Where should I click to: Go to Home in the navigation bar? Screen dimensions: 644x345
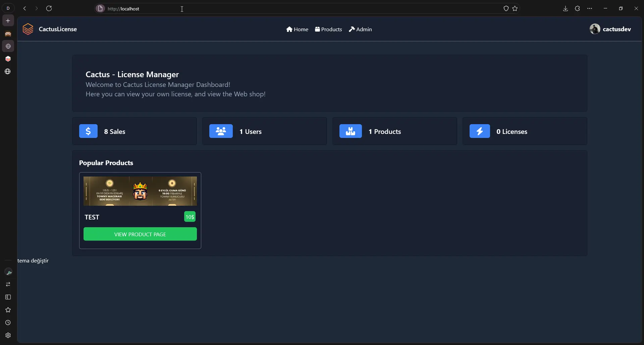pos(297,30)
